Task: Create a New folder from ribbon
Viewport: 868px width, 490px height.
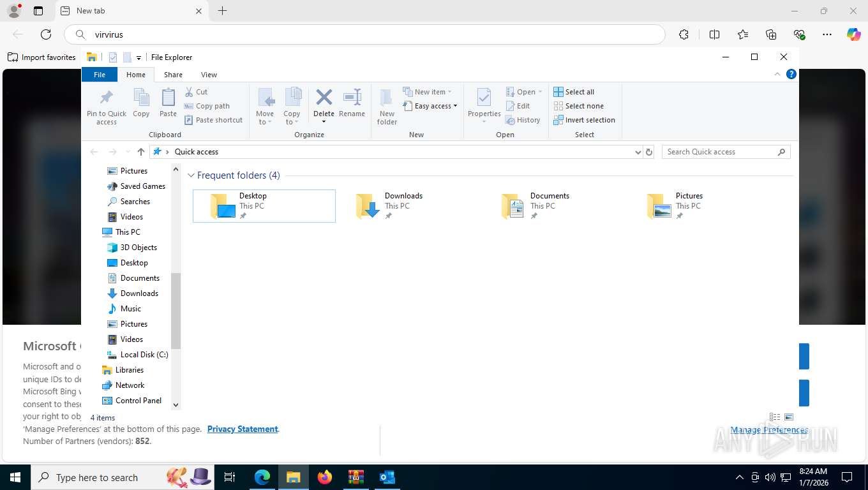Action: [x=387, y=107]
